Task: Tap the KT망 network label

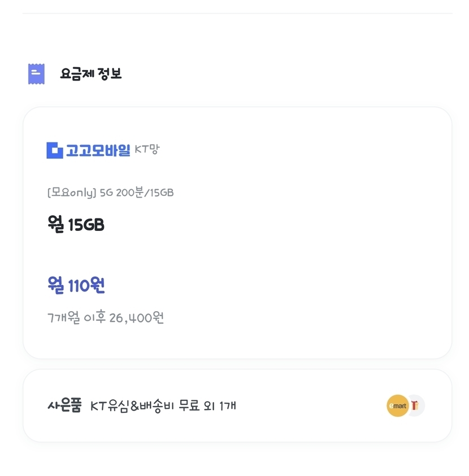Action: 147,150
